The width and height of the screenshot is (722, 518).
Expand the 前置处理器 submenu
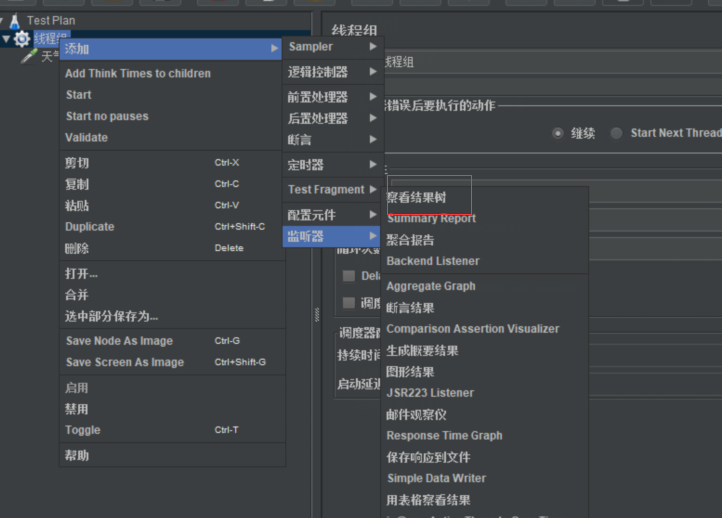point(333,97)
